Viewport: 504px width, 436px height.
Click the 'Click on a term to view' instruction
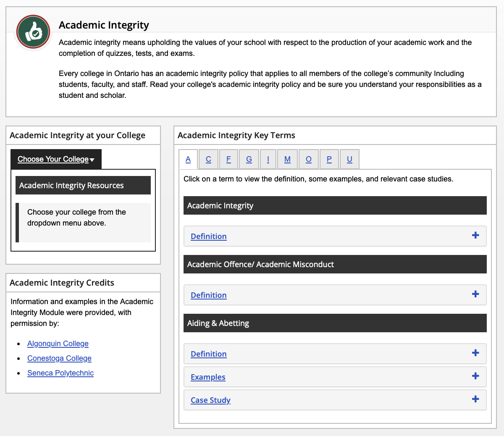click(318, 179)
